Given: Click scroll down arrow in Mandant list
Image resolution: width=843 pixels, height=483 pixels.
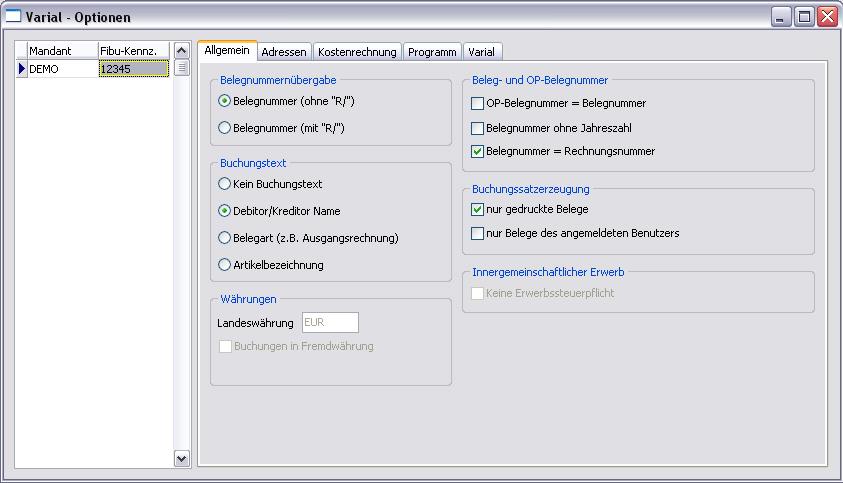Looking at the screenshot, I should point(182,458).
